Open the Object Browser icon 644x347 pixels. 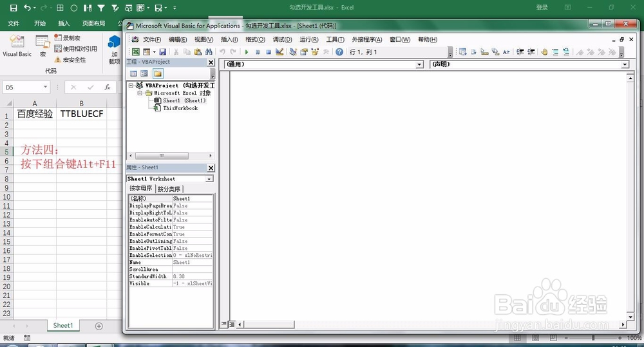(x=315, y=52)
